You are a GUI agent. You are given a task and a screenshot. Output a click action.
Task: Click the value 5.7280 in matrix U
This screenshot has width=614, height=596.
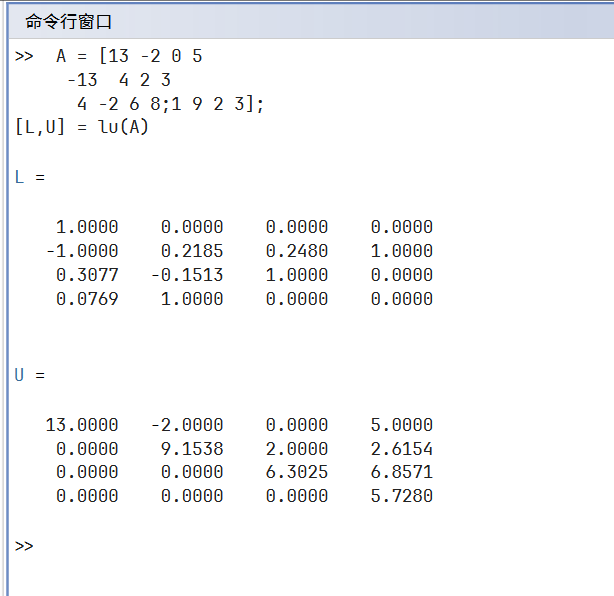(x=402, y=496)
